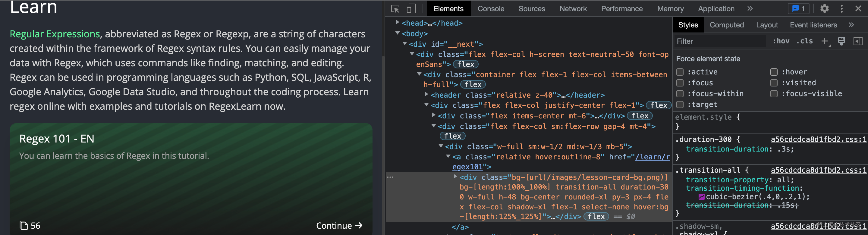Select the Event listeners sidebar tab
Image resolution: width=868 pixels, height=235 pixels.
(813, 25)
